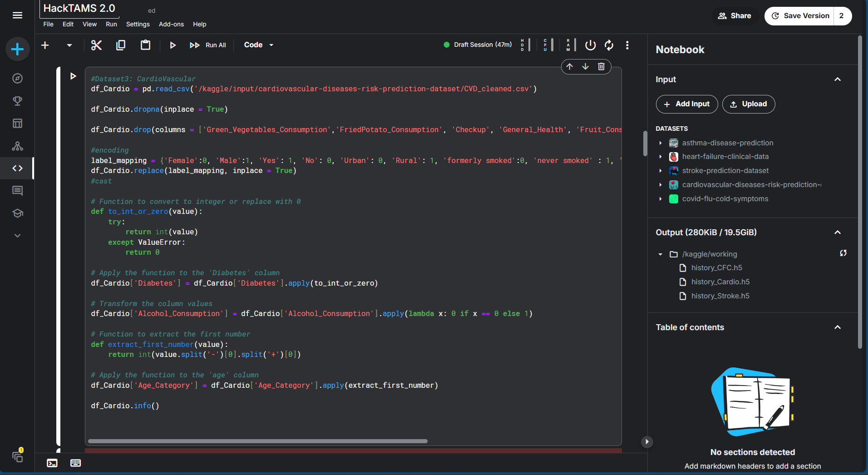This screenshot has height=475, width=868.
Task: Open the console icon at the bottom
Action: pos(52,463)
